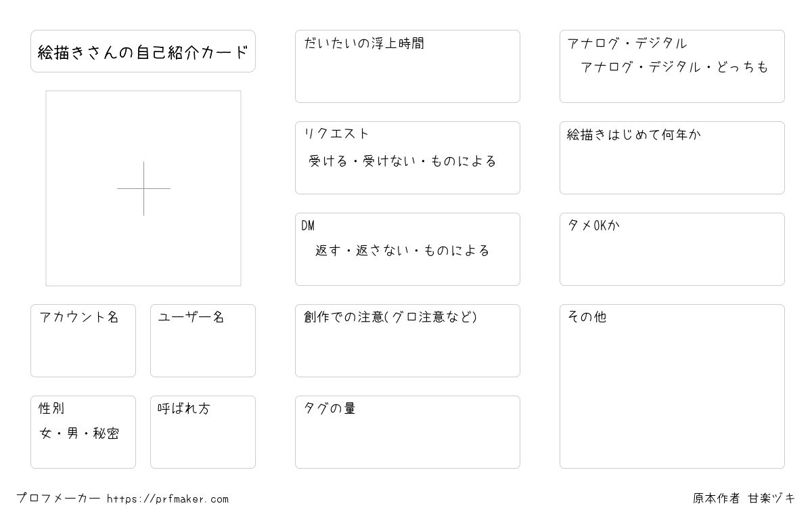Click the だいたいの浮上時間 box
The image size is (812, 508).
coord(407,66)
